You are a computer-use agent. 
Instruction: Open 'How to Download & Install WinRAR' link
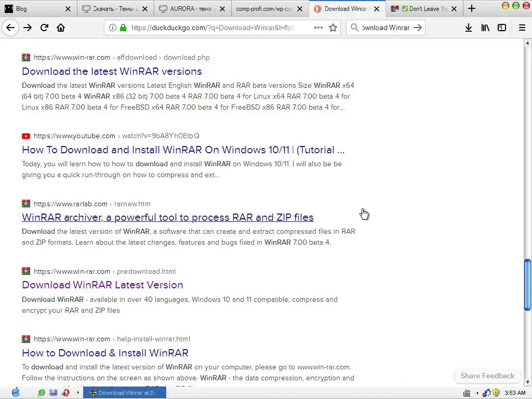point(105,353)
